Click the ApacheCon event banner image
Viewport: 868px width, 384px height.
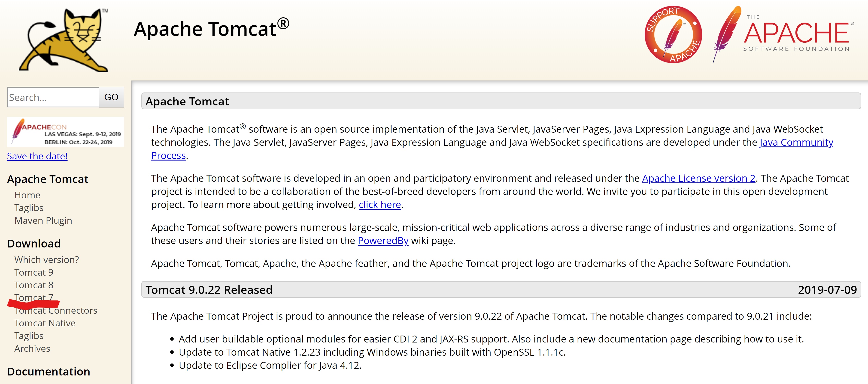65,132
